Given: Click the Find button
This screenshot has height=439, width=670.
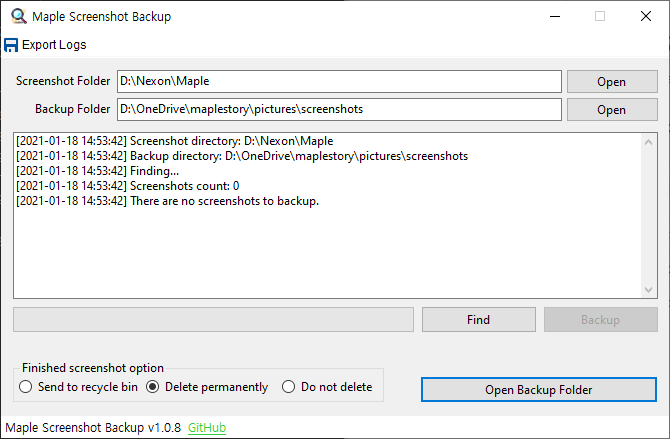Looking at the screenshot, I should click(x=479, y=320).
